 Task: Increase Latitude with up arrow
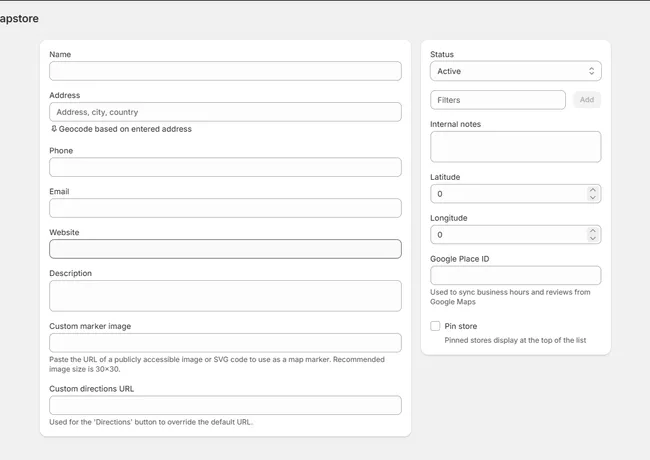coord(593,190)
